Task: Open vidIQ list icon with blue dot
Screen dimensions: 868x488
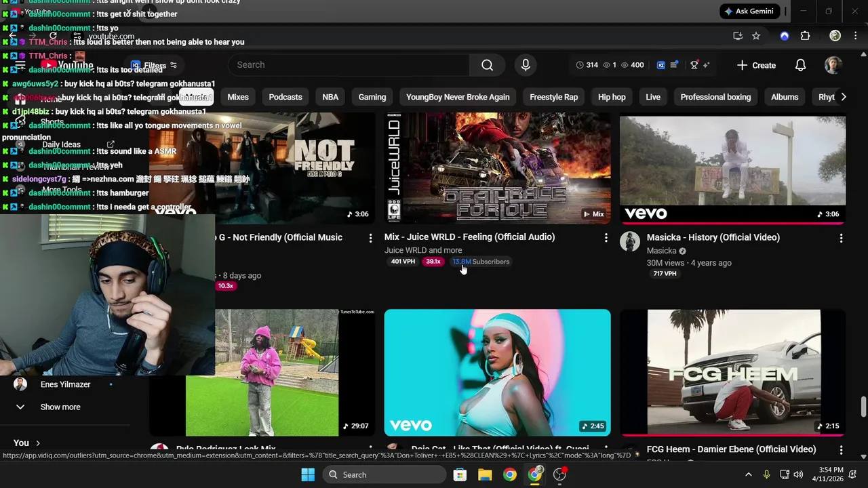Action: pos(674,65)
